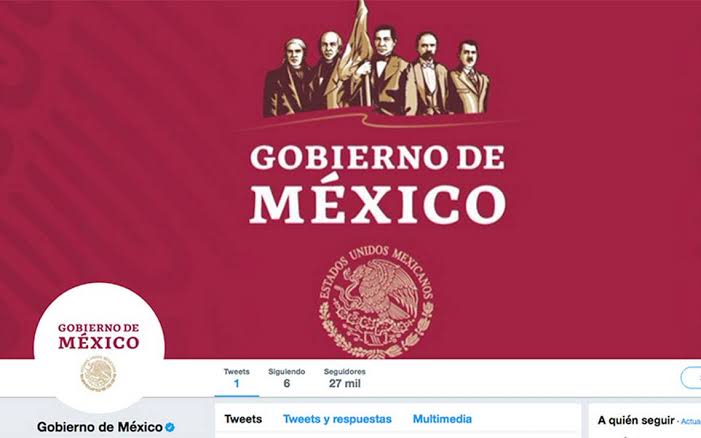Switch to Tweets y respuestas tab
This screenshot has width=701, height=438.
tap(337, 419)
